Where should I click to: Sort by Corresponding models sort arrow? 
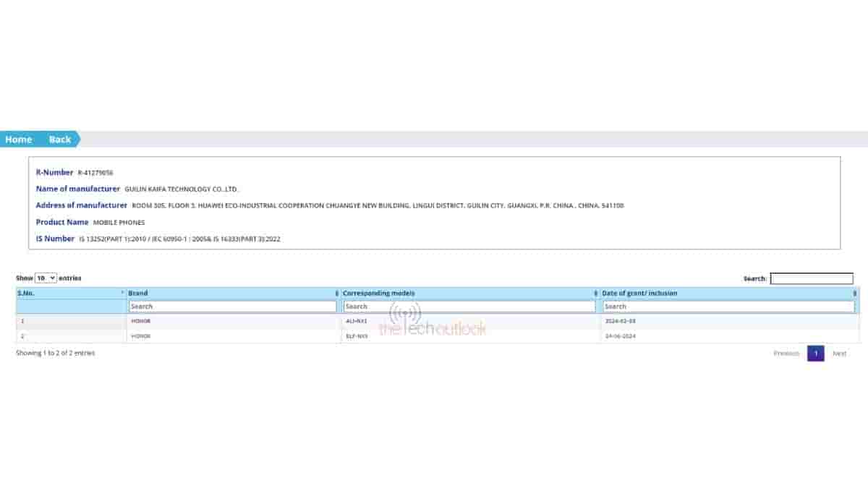(x=595, y=294)
